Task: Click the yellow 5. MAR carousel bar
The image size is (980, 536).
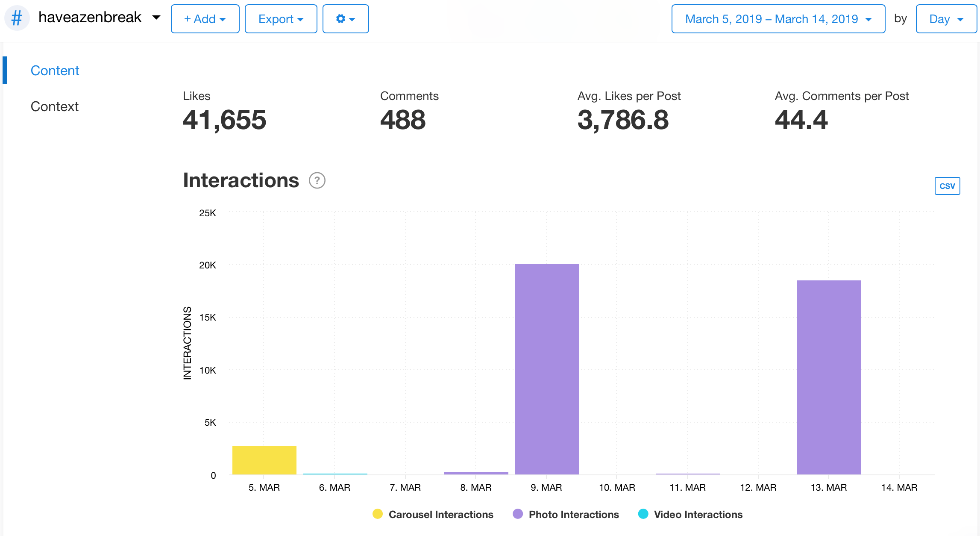Action: [264, 460]
